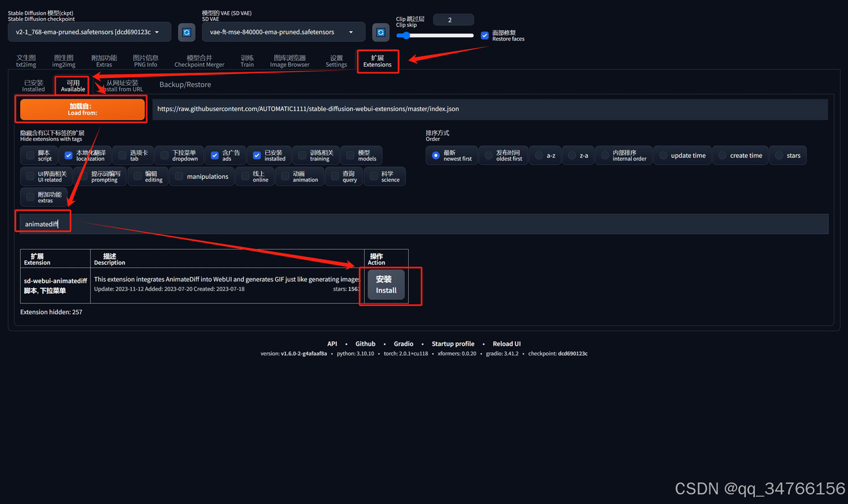Open the Checkpoint Merger tab
This screenshot has width=848, height=504.
199,61
